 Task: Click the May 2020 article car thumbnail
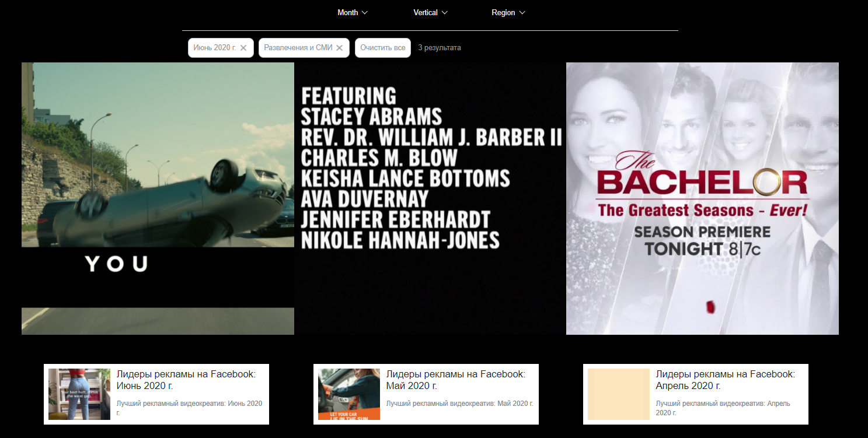tap(349, 394)
